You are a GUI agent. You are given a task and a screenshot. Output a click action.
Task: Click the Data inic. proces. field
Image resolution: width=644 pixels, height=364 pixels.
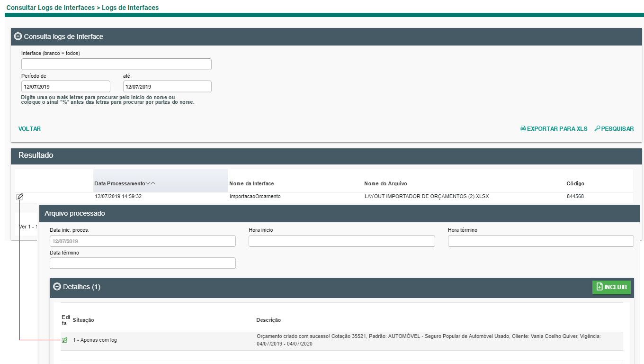coord(142,241)
